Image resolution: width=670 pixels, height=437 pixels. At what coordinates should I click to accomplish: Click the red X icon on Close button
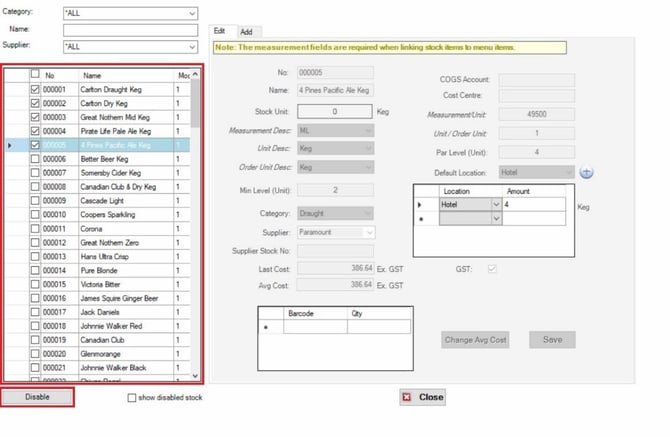point(407,397)
